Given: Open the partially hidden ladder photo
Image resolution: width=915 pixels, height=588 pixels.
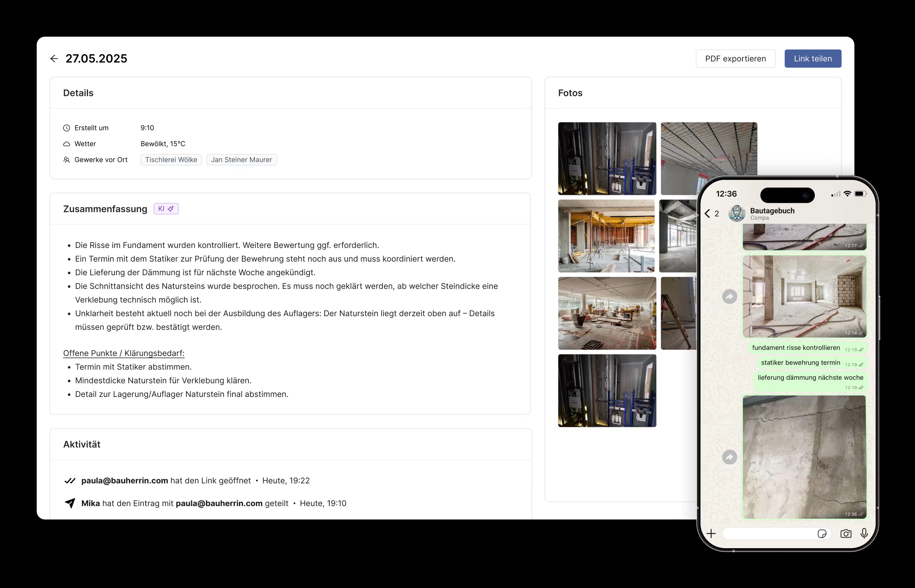Looking at the screenshot, I should [x=679, y=313].
